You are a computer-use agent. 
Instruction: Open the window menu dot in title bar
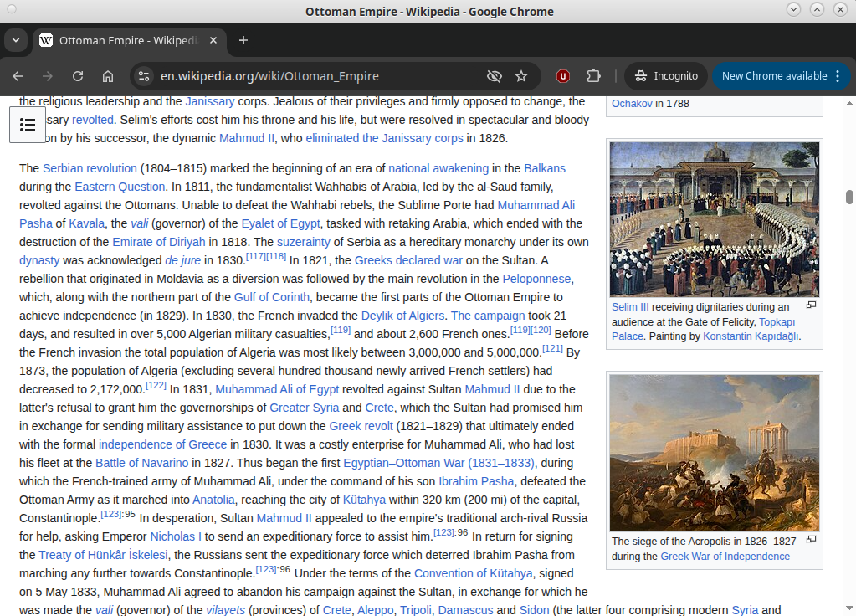click(x=12, y=9)
